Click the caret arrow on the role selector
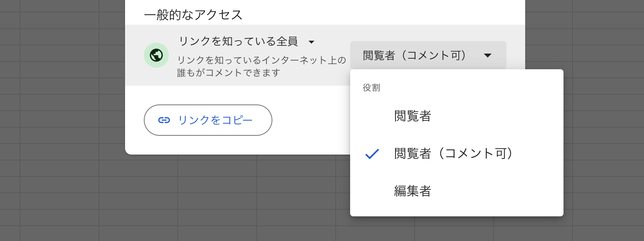The image size is (644, 241). pos(487,56)
